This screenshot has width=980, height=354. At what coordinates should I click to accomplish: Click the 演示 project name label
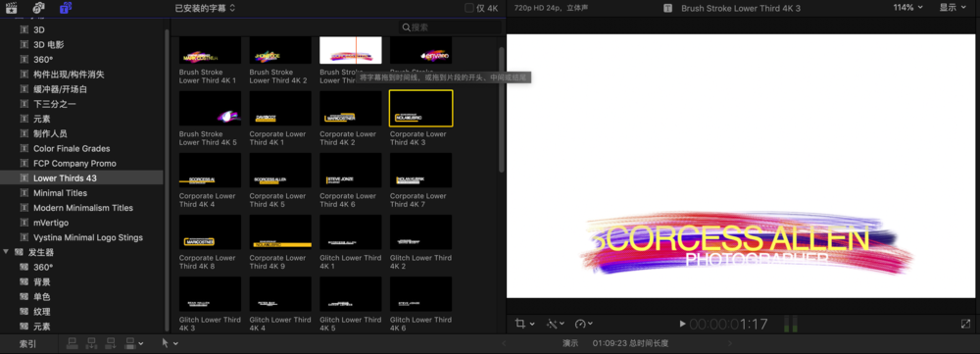point(570,343)
